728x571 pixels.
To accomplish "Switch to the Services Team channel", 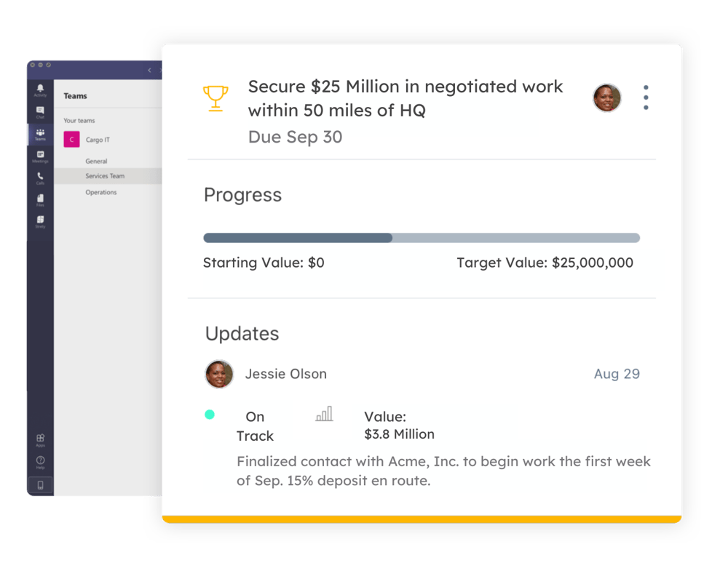I will pyautogui.click(x=107, y=175).
